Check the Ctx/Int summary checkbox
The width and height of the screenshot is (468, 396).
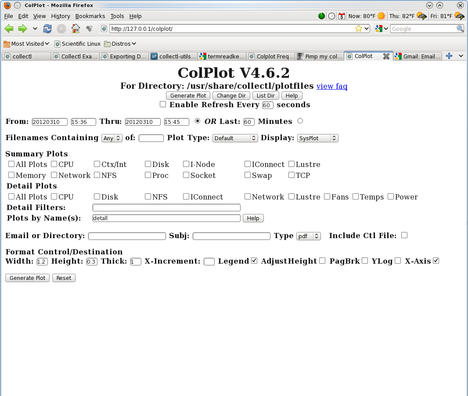[x=97, y=164]
